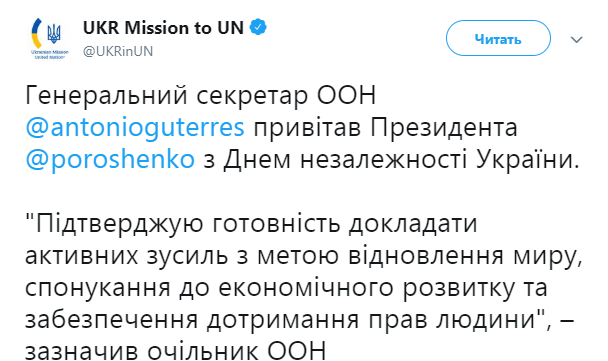Open the UKR Mission profile avatar

49,38
